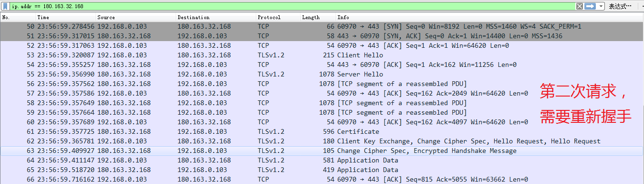Apply the filter using the arrow button

pyautogui.click(x=590, y=6)
